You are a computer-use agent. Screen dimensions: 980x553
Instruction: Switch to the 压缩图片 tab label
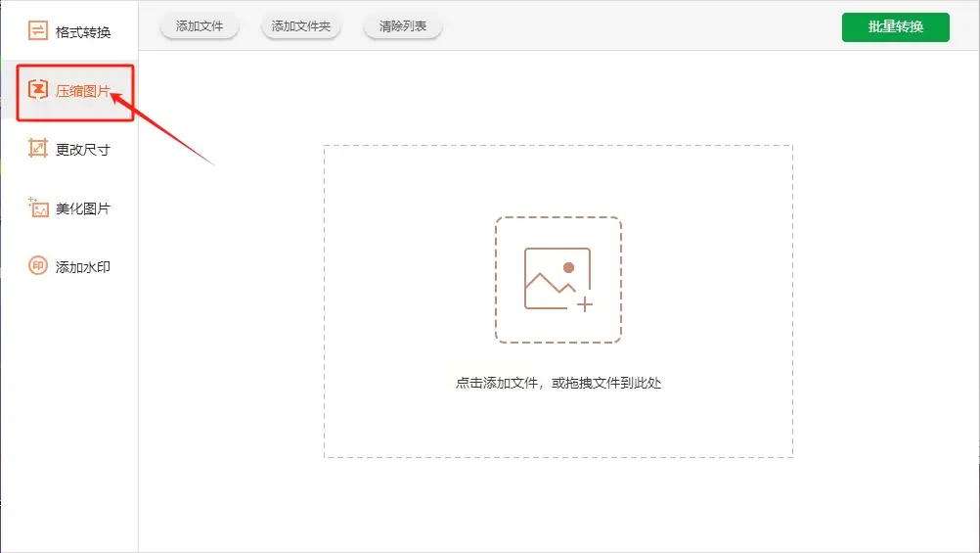83,91
